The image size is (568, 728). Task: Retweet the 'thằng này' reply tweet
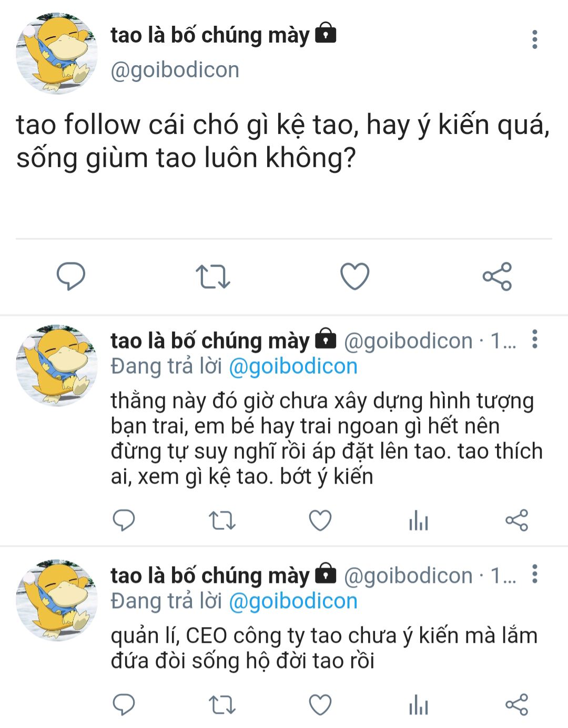click(x=222, y=521)
